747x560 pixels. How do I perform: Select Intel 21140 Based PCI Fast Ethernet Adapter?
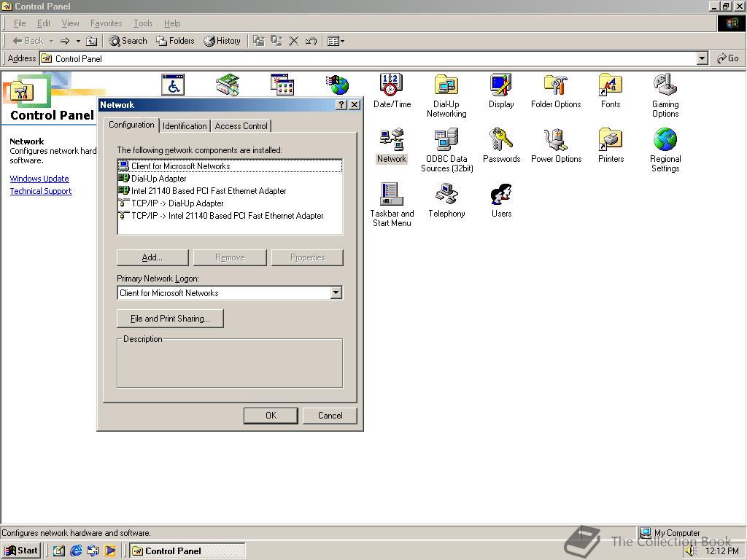point(230,191)
